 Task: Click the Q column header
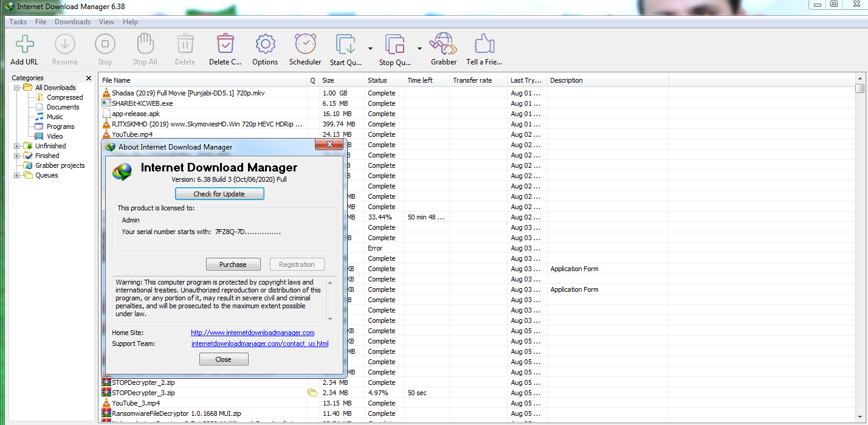coord(313,80)
